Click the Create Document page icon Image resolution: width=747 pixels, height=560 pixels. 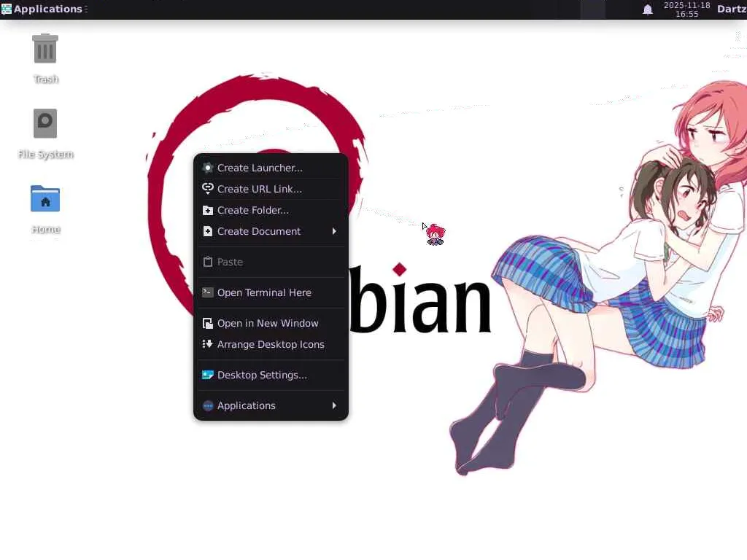point(208,231)
